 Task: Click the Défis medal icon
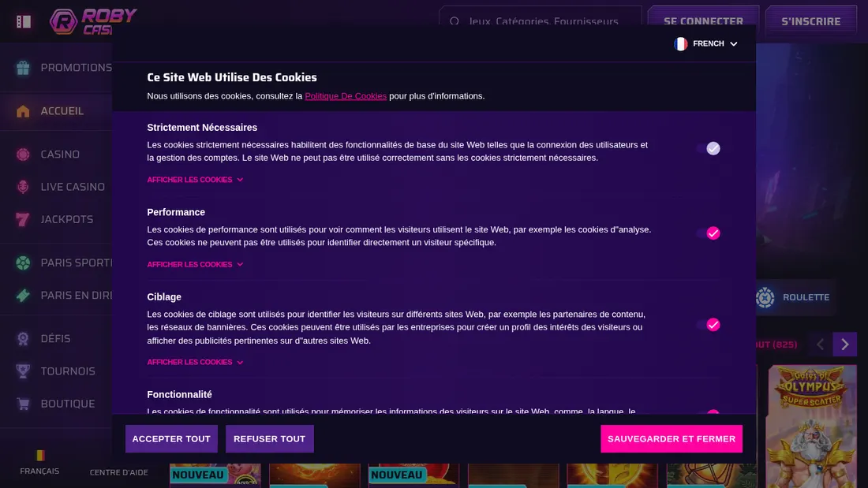(x=23, y=339)
